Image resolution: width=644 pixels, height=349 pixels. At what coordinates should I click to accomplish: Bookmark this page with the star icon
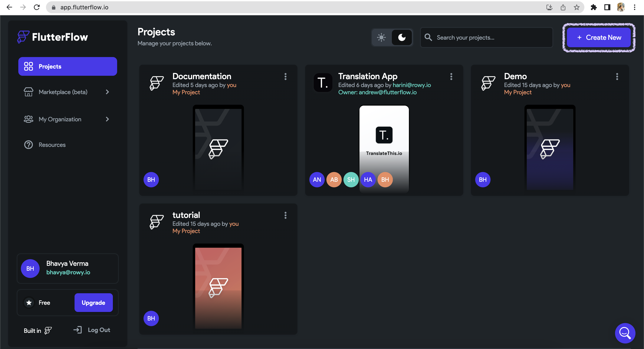(x=576, y=7)
